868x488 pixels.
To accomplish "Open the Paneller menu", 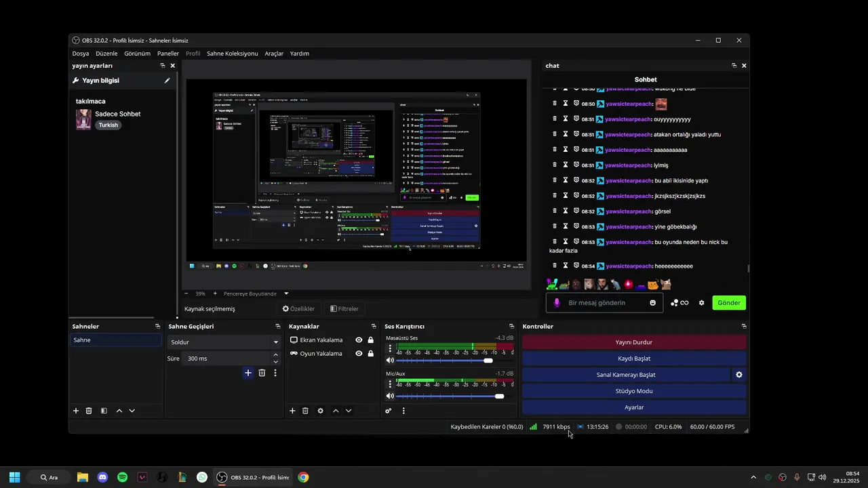I will [168, 54].
